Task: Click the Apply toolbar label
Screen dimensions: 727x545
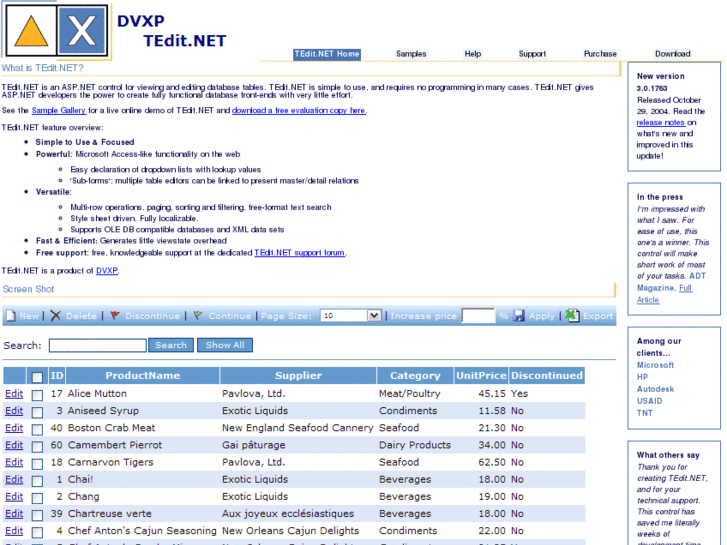Action: 542,316
